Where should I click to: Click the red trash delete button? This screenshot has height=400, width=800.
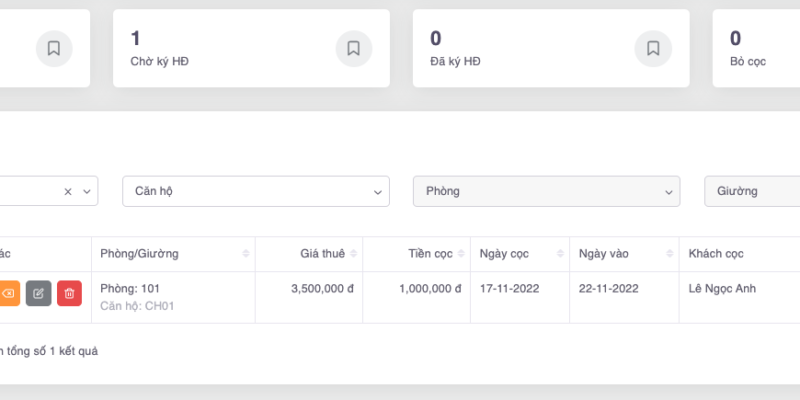(69, 293)
